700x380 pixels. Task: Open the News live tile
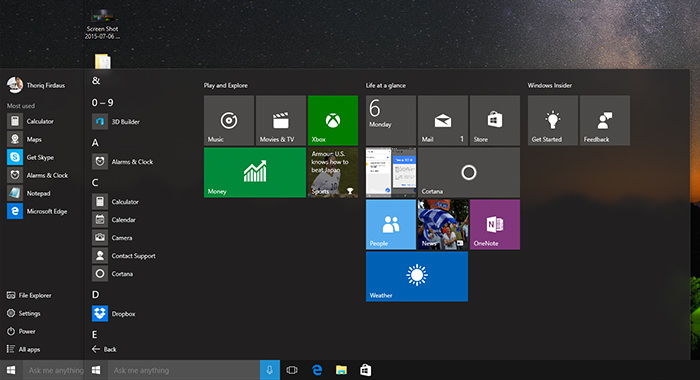pyautogui.click(x=443, y=225)
